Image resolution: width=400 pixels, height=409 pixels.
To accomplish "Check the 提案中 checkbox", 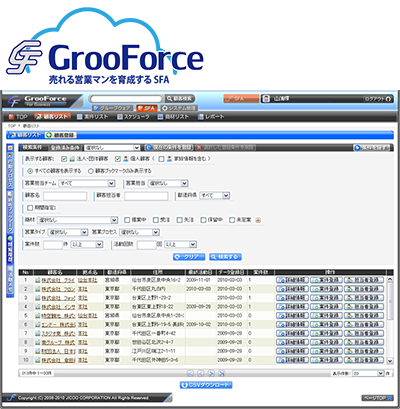I will (127, 220).
